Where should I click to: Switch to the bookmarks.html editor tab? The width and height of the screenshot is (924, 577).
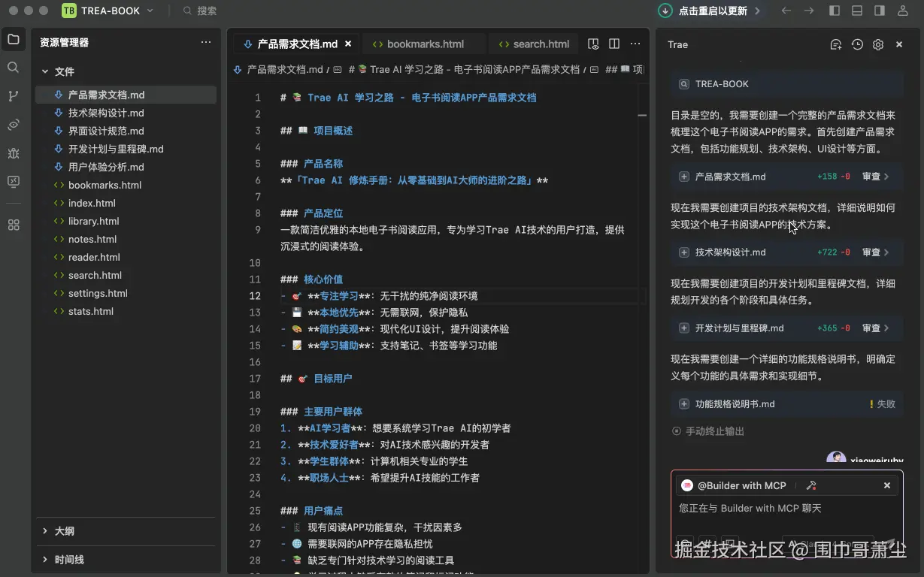click(424, 44)
